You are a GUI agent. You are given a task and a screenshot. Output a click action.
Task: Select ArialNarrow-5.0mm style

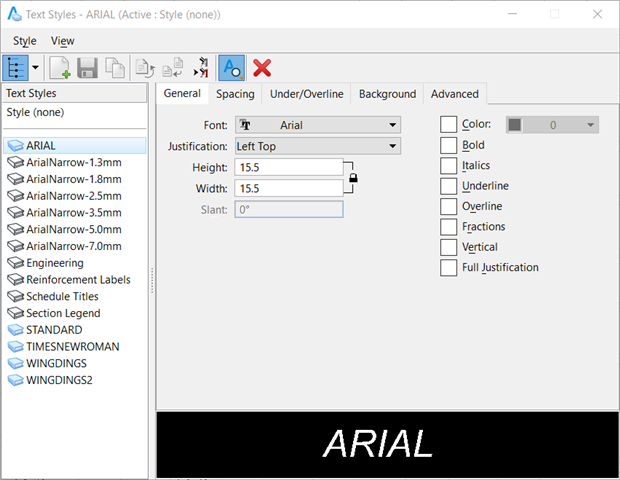(x=74, y=229)
